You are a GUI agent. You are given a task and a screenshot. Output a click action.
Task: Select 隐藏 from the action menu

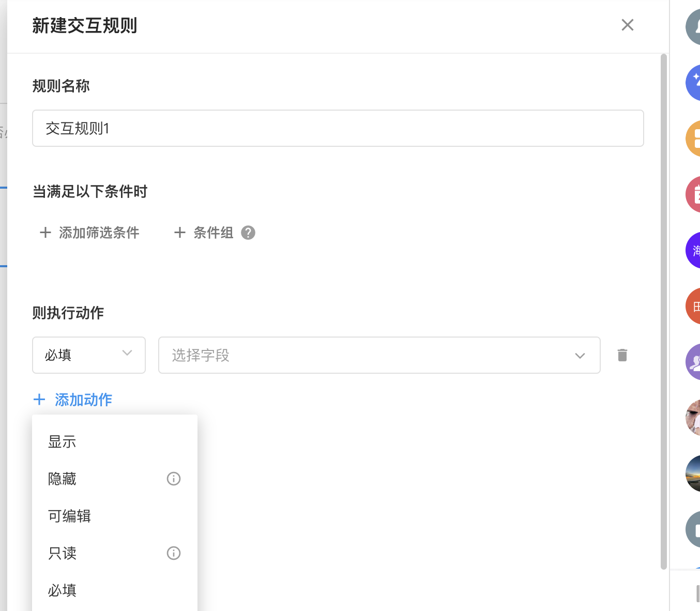coord(62,479)
